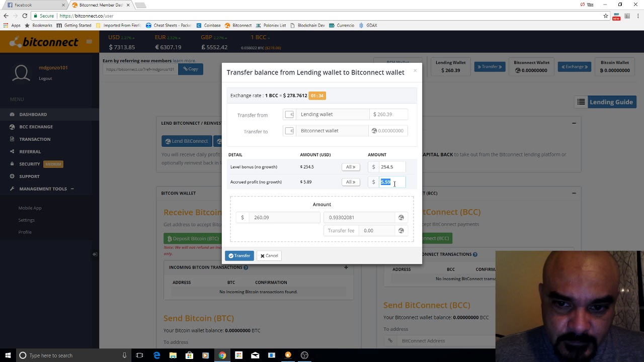Focus the Accrued profit amount field

tap(391, 182)
